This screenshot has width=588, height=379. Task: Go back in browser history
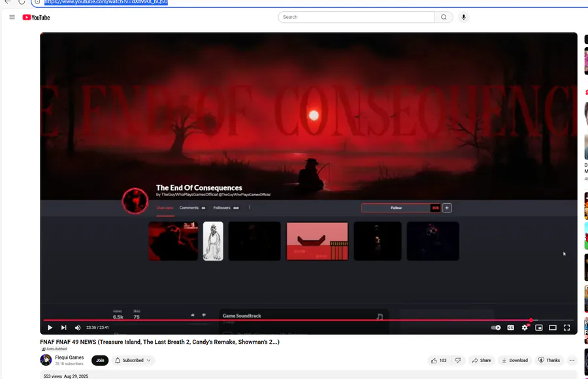point(7,2)
